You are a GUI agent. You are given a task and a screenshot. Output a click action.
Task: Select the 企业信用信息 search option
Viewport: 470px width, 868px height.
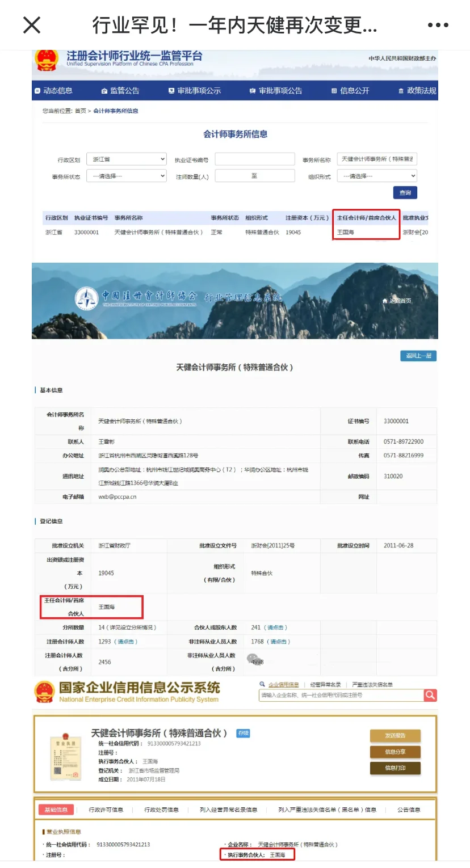pos(283,685)
